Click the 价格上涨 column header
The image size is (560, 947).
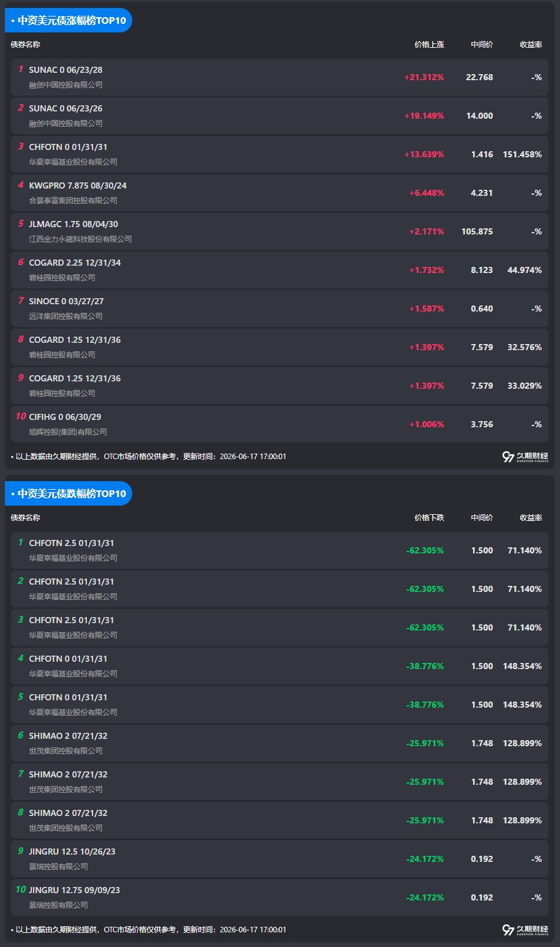point(429,45)
